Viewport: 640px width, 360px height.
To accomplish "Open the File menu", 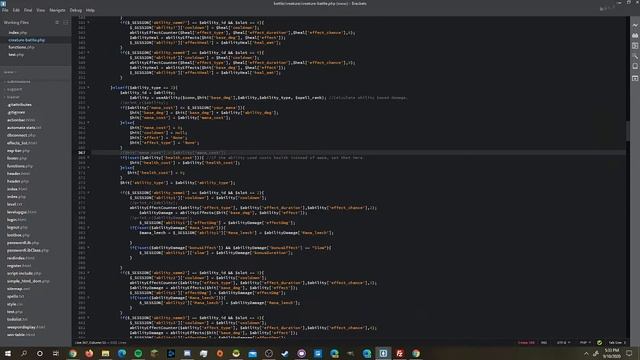I will (x=5, y=10).
